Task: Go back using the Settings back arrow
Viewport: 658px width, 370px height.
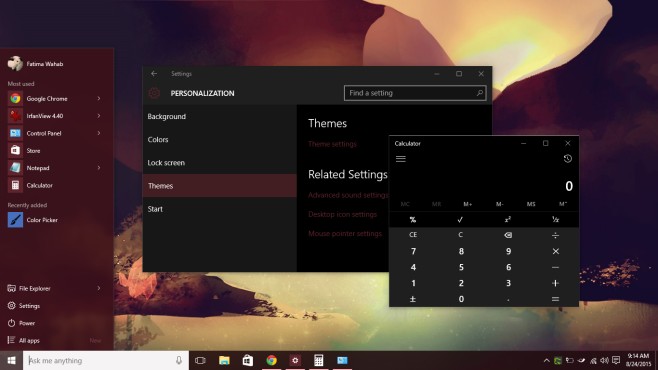Action: (154, 73)
